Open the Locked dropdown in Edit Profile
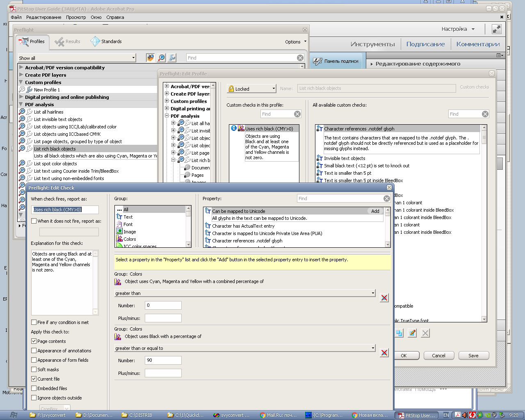525x420 pixels. (251, 89)
